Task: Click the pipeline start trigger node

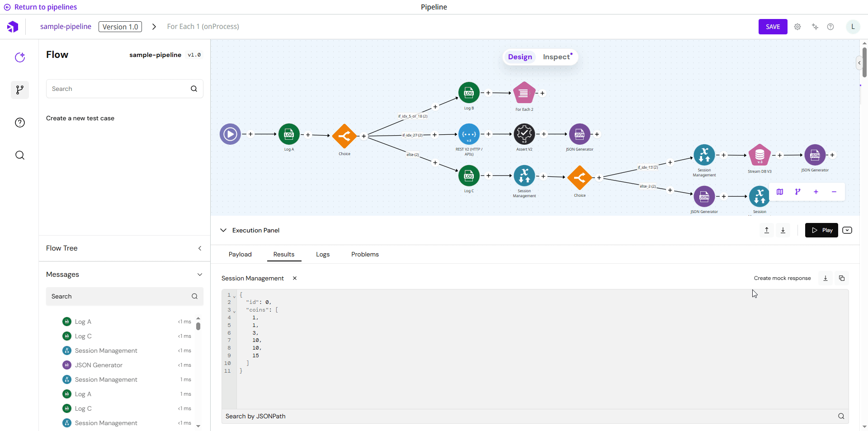Action: (x=230, y=134)
